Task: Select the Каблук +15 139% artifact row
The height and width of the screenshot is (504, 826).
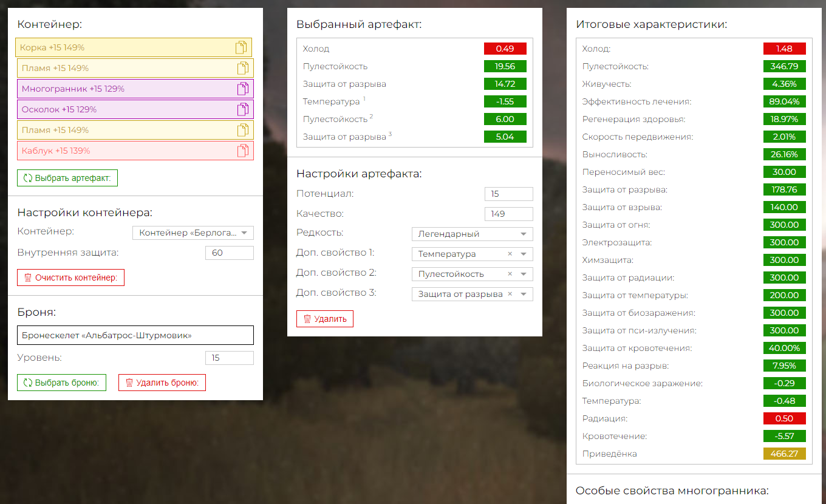Action: pos(135,151)
